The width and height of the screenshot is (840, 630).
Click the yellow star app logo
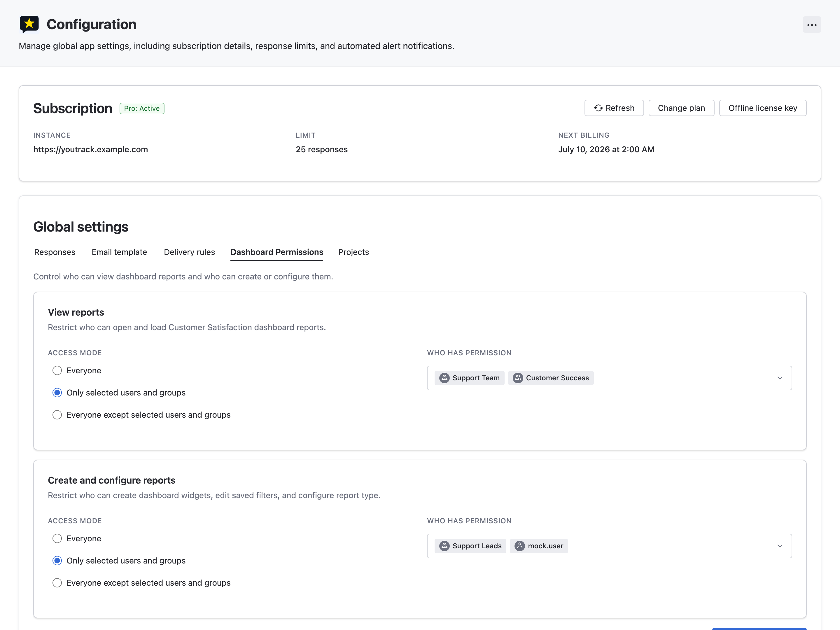pos(29,24)
